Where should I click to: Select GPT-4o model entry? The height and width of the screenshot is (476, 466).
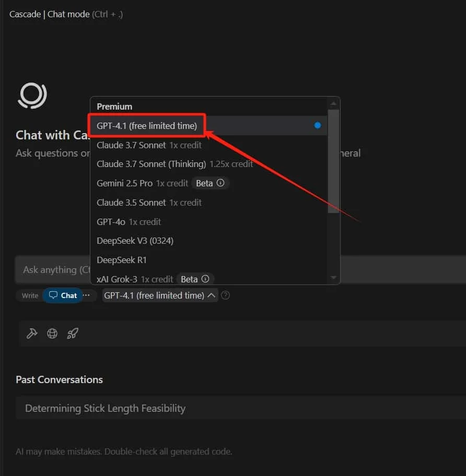pyautogui.click(x=209, y=222)
